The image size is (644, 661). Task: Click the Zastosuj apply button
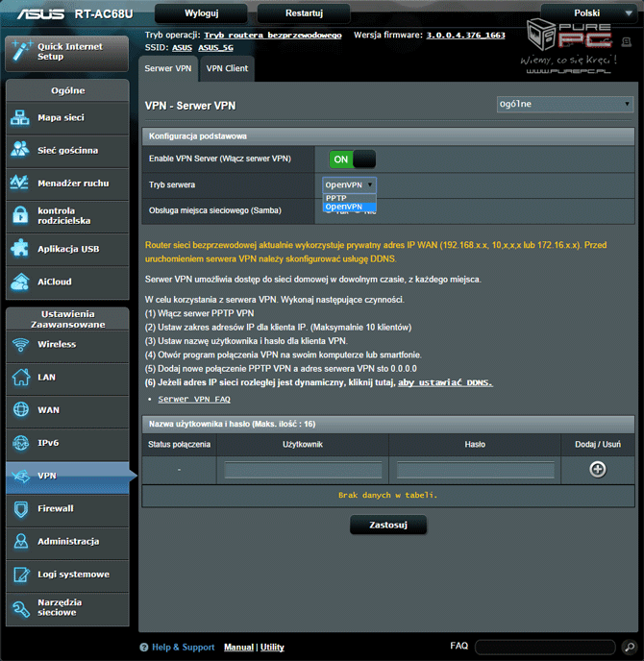(x=388, y=525)
